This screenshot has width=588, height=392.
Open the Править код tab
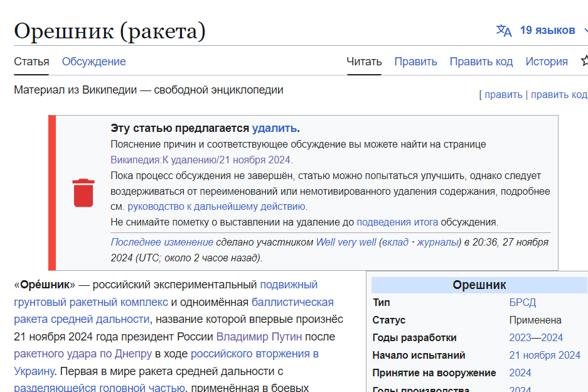pos(481,62)
